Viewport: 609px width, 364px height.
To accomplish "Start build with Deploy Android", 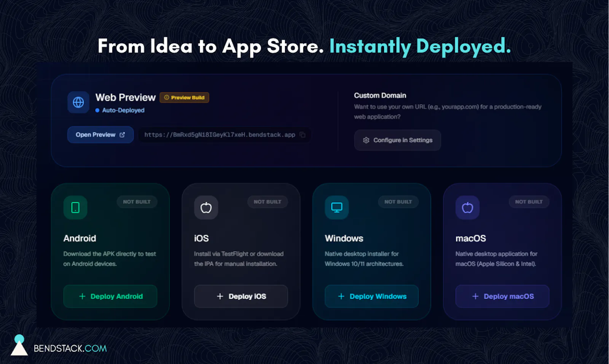I will (110, 296).
